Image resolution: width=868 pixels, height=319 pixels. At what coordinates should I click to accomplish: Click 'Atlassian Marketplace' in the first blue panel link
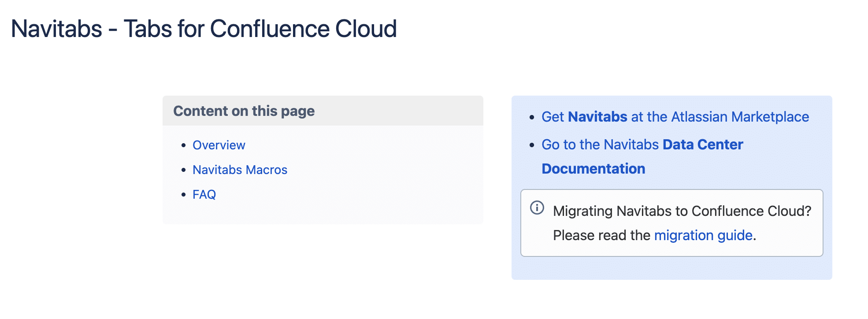click(x=740, y=117)
